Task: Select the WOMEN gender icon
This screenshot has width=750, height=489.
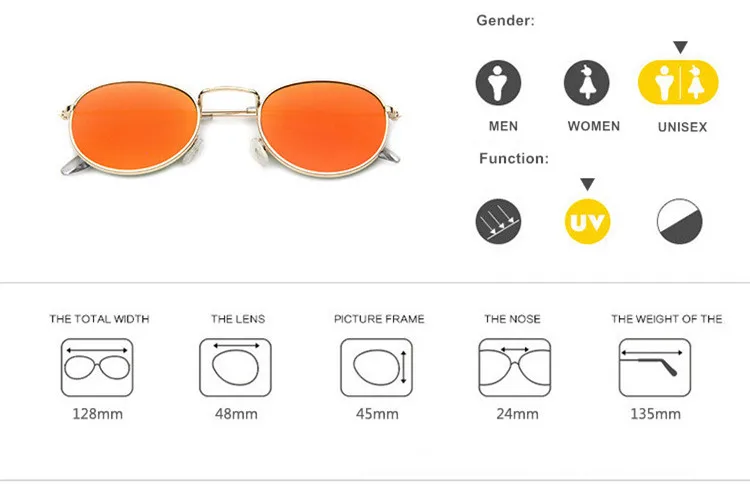Action: 586,83
